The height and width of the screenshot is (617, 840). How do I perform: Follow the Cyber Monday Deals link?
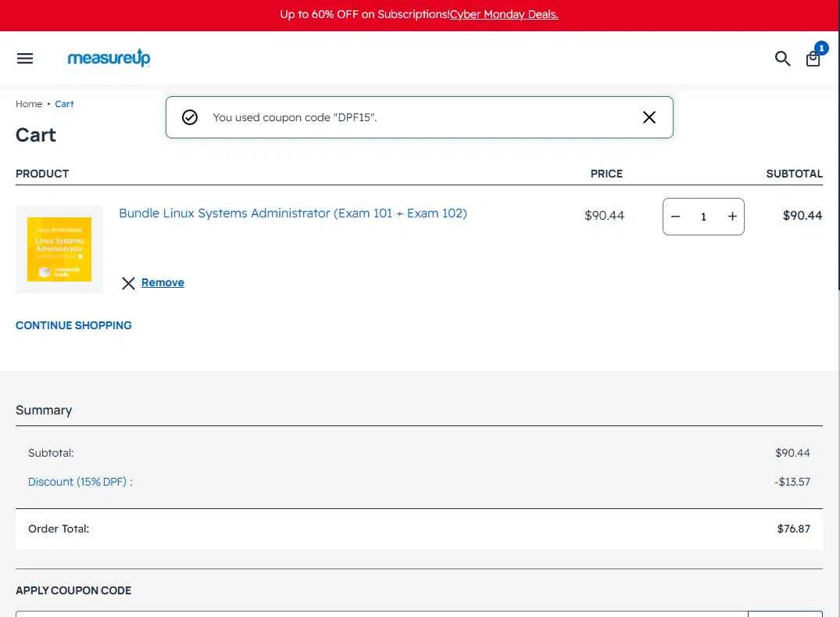click(503, 15)
